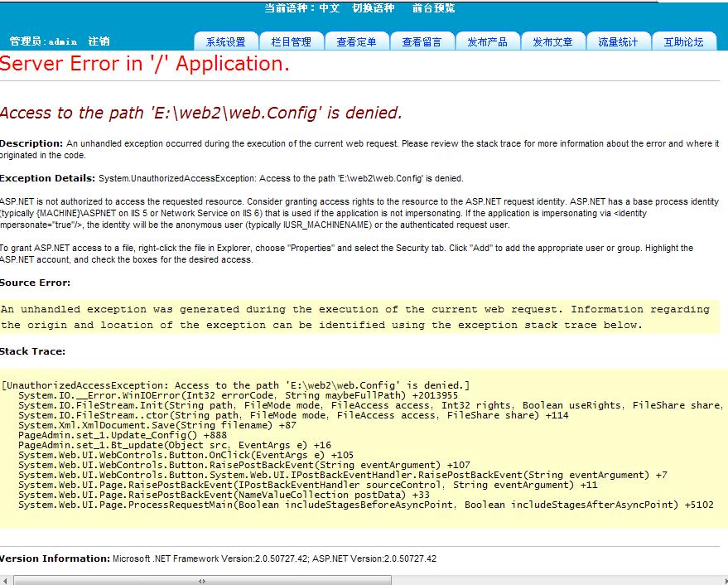
Task: Select the 查看定单 tab
Action: (x=356, y=41)
